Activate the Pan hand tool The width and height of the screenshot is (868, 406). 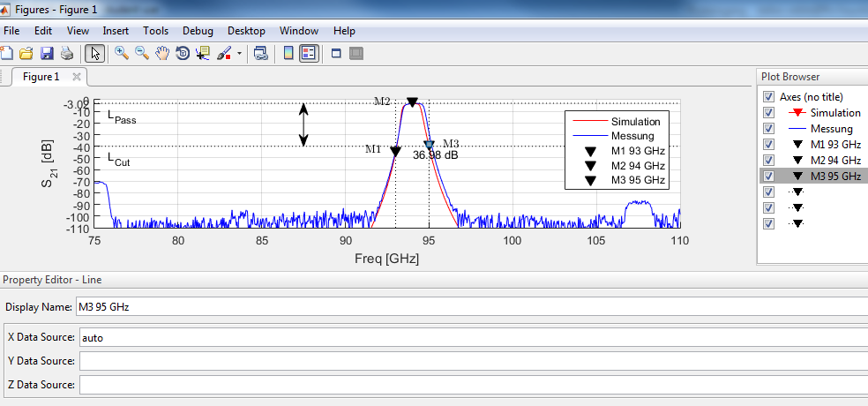[162, 53]
